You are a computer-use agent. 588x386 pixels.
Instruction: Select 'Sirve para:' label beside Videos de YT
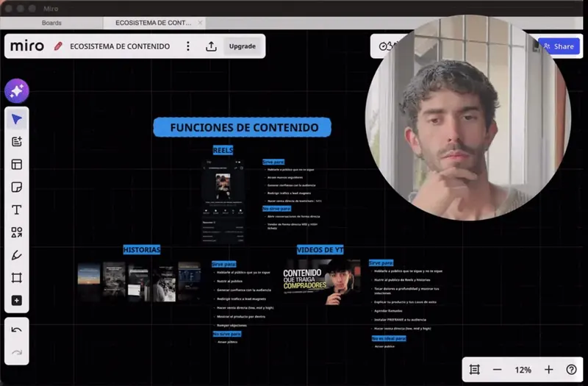381,263
